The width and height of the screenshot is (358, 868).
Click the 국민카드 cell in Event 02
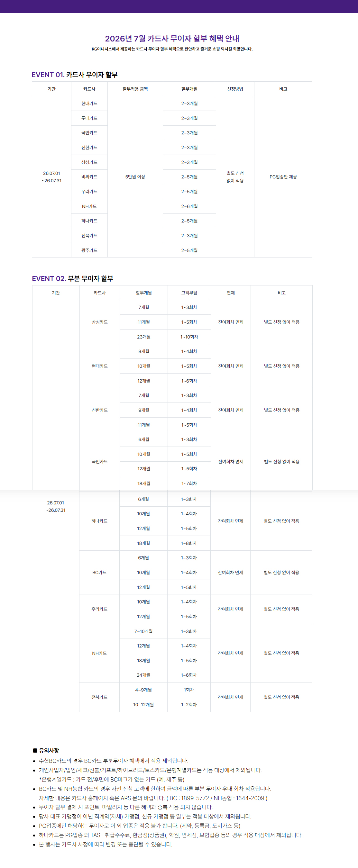tap(100, 462)
